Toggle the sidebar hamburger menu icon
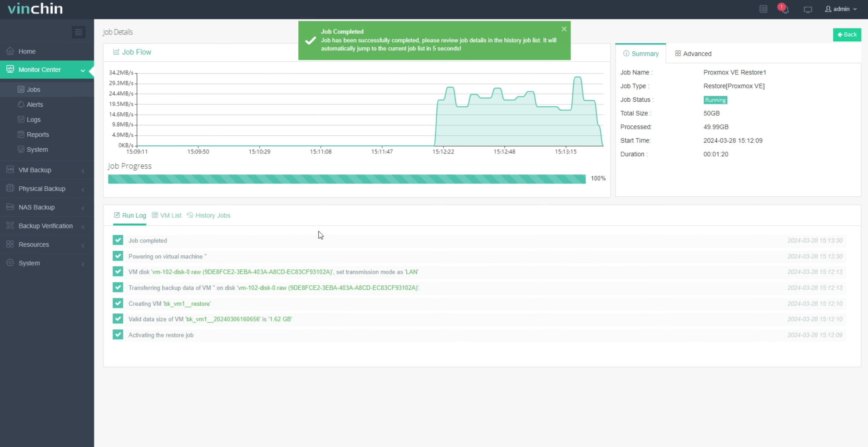The width and height of the screenshot is (868, 447). (x=79, y=32)
